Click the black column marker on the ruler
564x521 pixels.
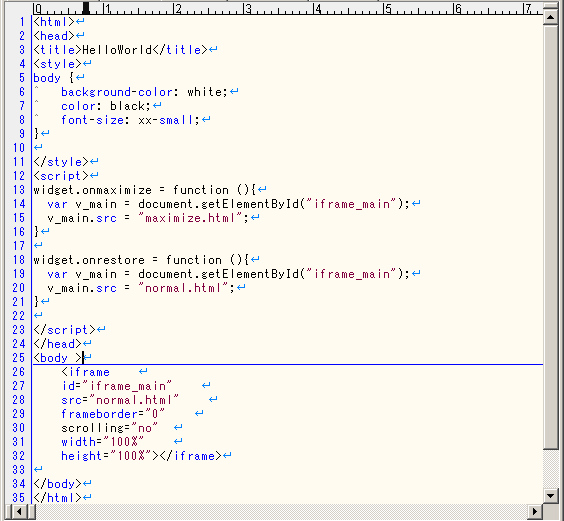coord(86,8)
